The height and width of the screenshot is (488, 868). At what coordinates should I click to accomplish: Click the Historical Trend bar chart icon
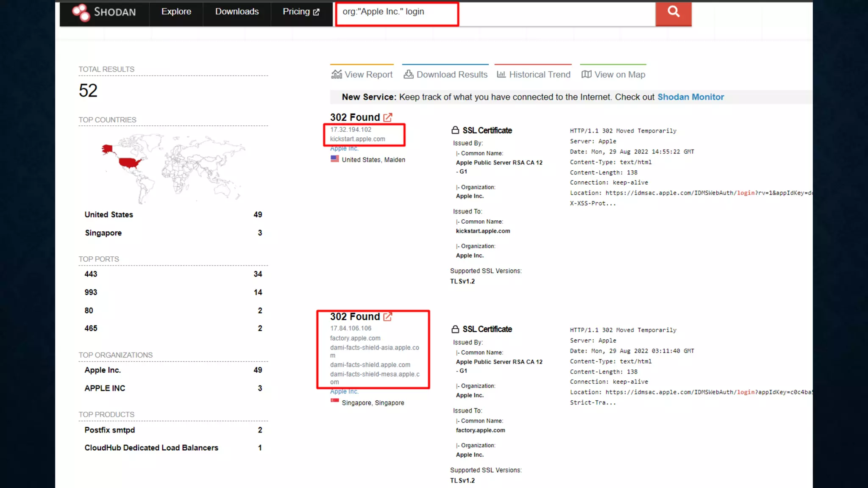501,75
